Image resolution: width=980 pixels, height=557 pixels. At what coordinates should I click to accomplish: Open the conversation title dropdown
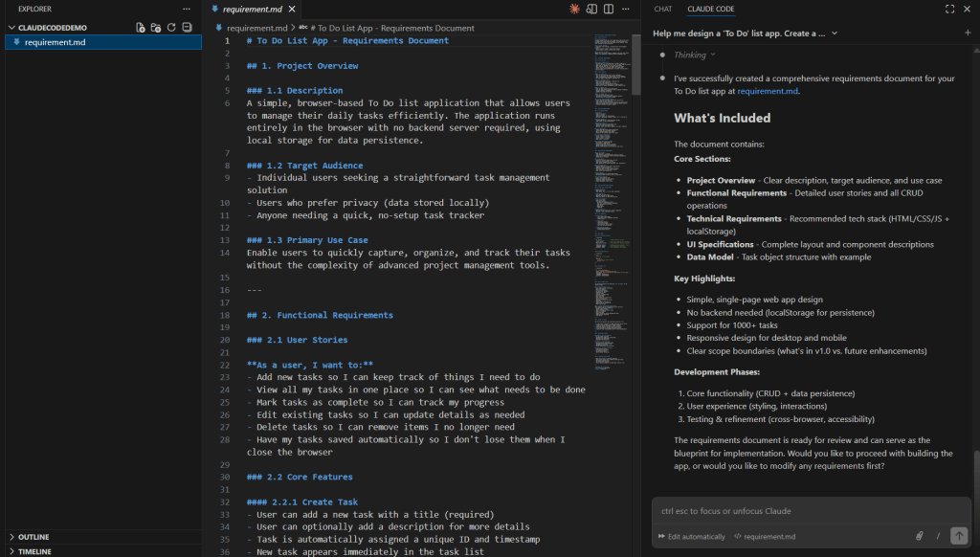pyautogui.click(x=835, y=33)
